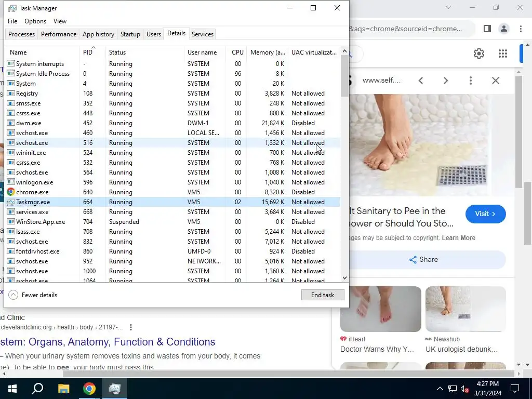
Task: Click the End task button
Action: coord(323,295)
